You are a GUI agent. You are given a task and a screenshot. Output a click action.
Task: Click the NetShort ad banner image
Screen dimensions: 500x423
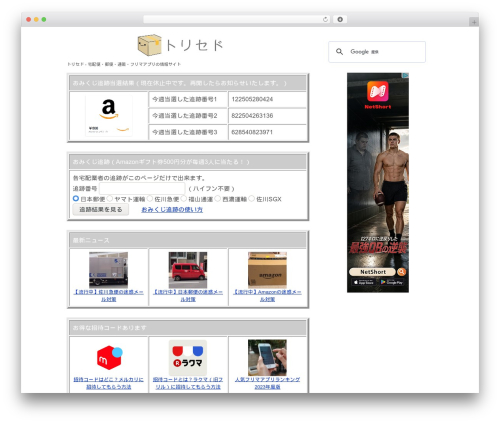378,183
